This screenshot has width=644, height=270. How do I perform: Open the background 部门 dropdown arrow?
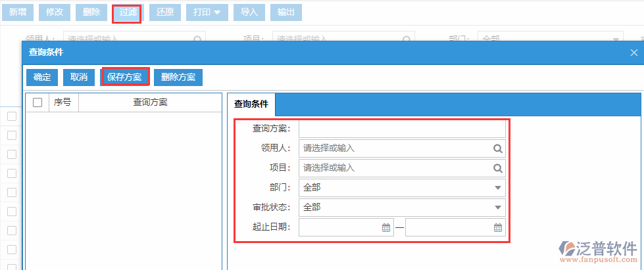click(x=616, y=39)
